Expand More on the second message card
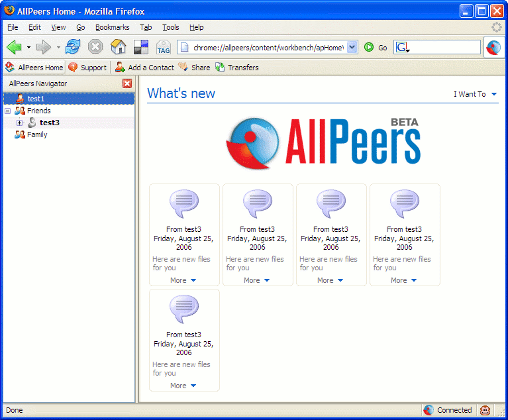The height and width of the screenshot is (420, 508). point(257,280)
